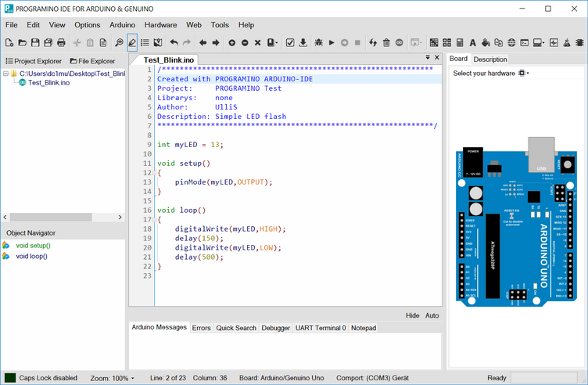Click the Arduino infinity logo icon

400,43
